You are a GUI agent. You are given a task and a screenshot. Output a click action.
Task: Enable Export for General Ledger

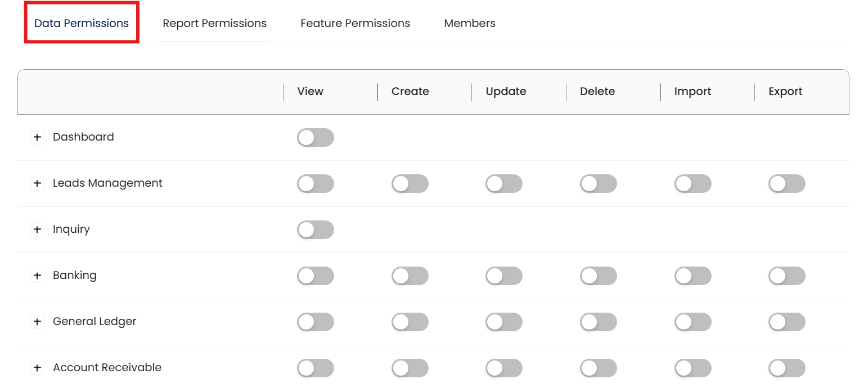pyautogui.click(x=786, y=322)
